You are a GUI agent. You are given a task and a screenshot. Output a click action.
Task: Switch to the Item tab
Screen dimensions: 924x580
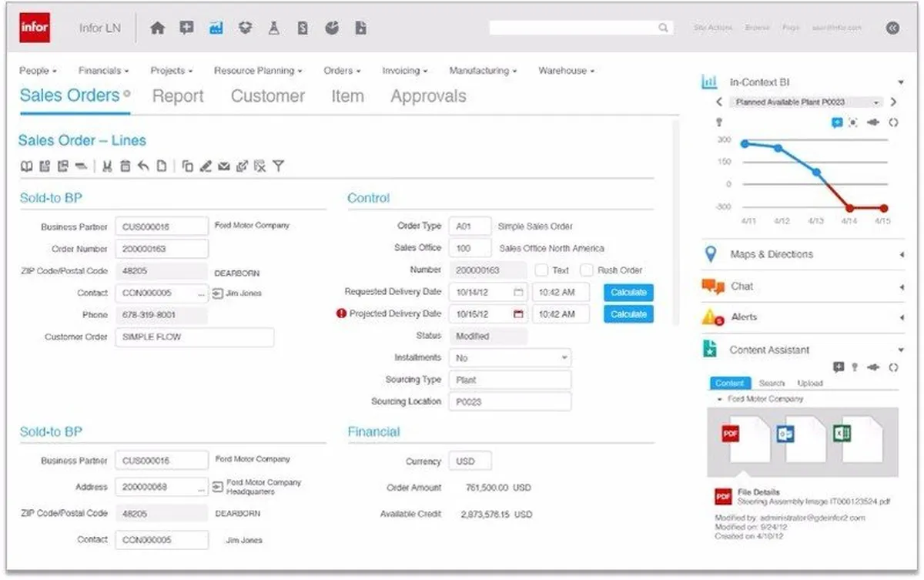(x=347, y=96)
